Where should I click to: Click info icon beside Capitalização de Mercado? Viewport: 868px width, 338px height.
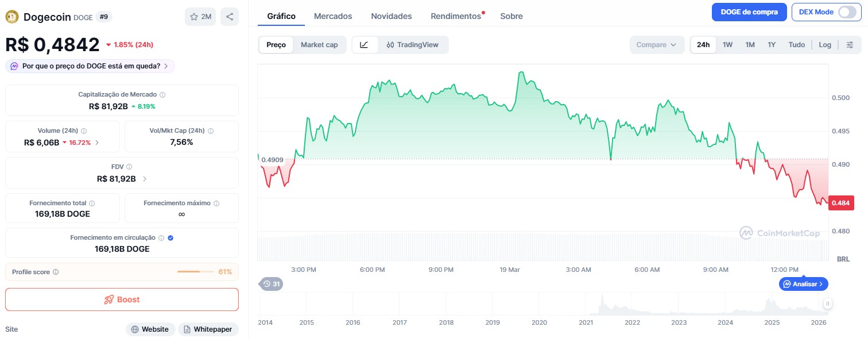tap(162, 94)
